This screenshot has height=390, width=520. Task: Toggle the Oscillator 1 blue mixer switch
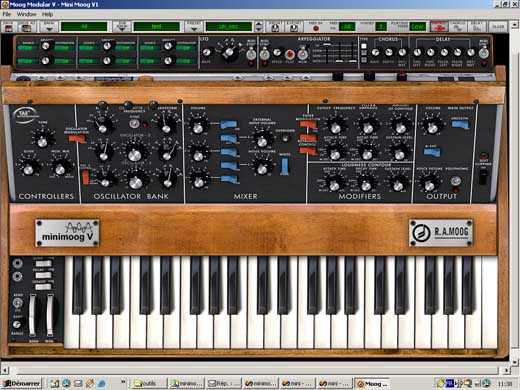(229, 125)
